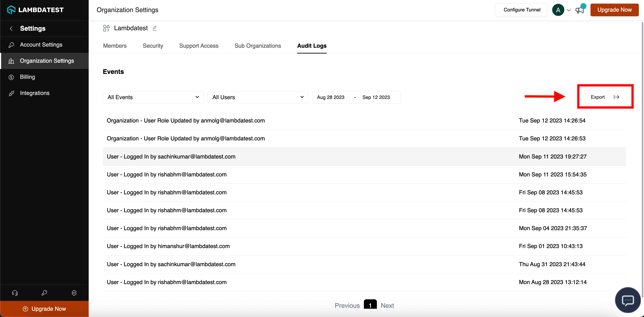This screenshot has height=317, width=644.
Task: Click the back arrow beside Settings
Action: pos(11,28)
